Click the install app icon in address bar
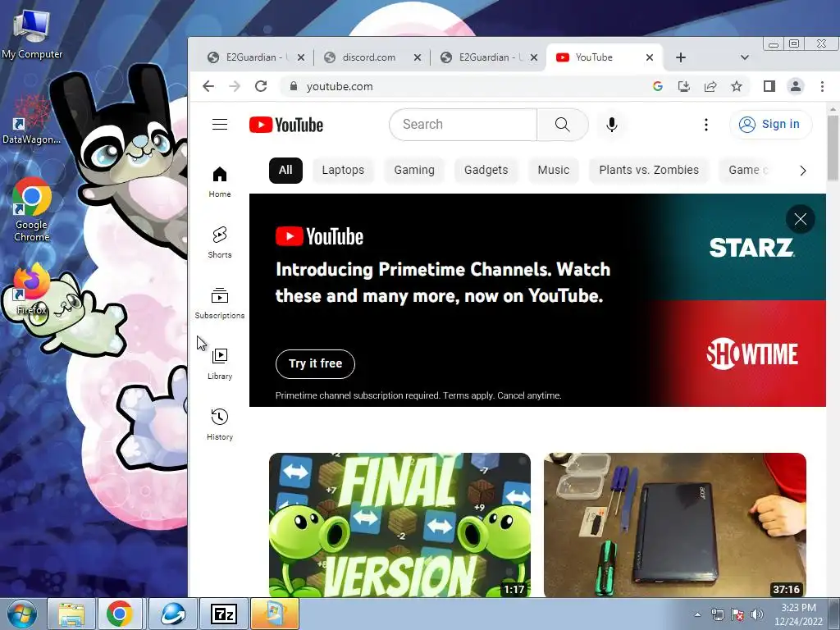Viewport: 840px width, 630px height. coord(684,86)
